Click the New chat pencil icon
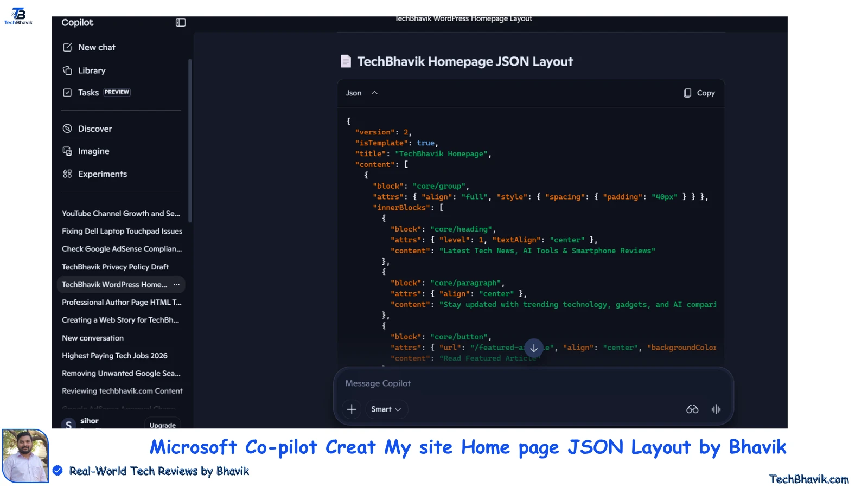This screenshot has width=868, height=488. click(x=67, y=47)
